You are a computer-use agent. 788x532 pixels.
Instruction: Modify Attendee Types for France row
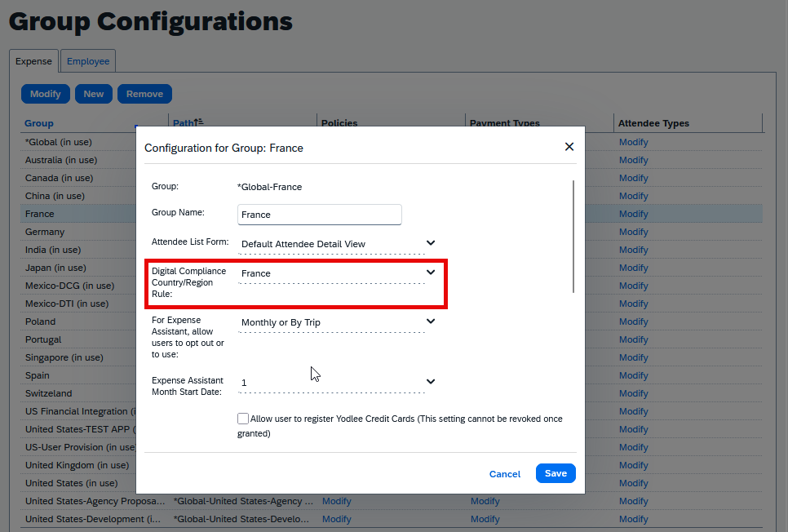633,214
